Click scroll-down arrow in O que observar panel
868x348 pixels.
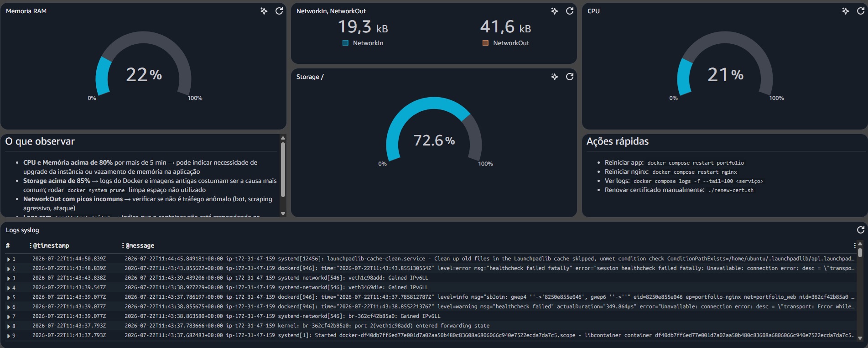(283, 213)
